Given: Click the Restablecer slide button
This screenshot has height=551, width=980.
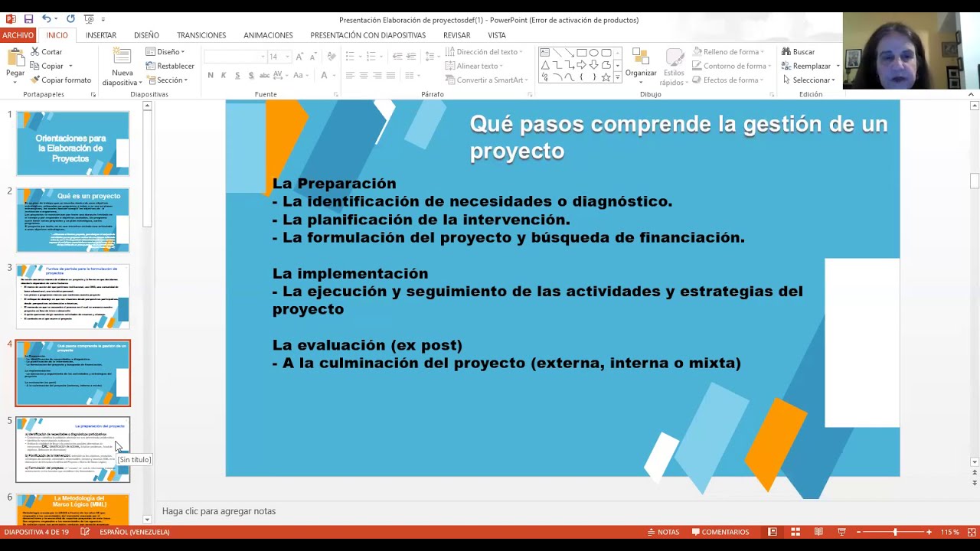Looking at the screenshot, I should 170,66.
